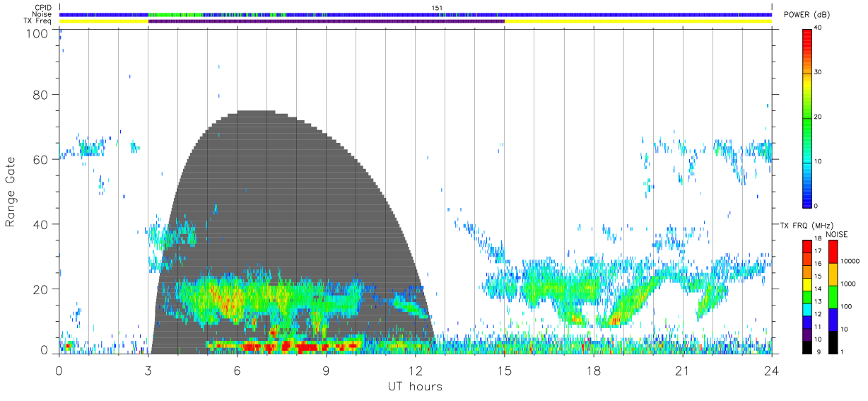The image size is (868, 401).
Task: Click the 40 label on POWER colorbar
Action: [818, 28]
